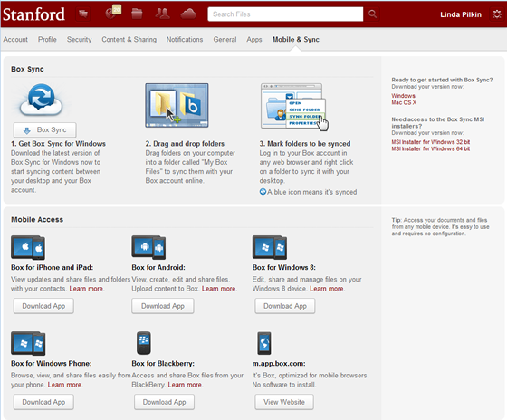Viewport: 507px width, 420px height.
Task: Click the mark folders sync menu illustration
Action: (294, 107)
